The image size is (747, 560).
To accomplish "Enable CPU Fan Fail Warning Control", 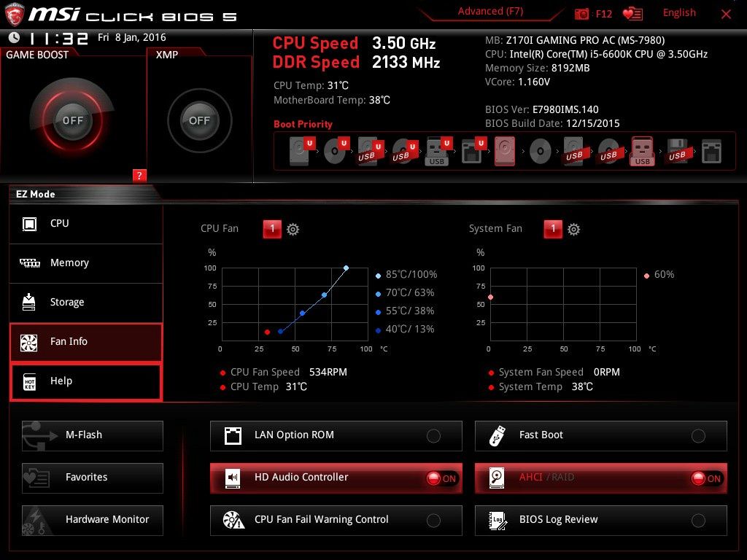I will click(x=336, y=520).
